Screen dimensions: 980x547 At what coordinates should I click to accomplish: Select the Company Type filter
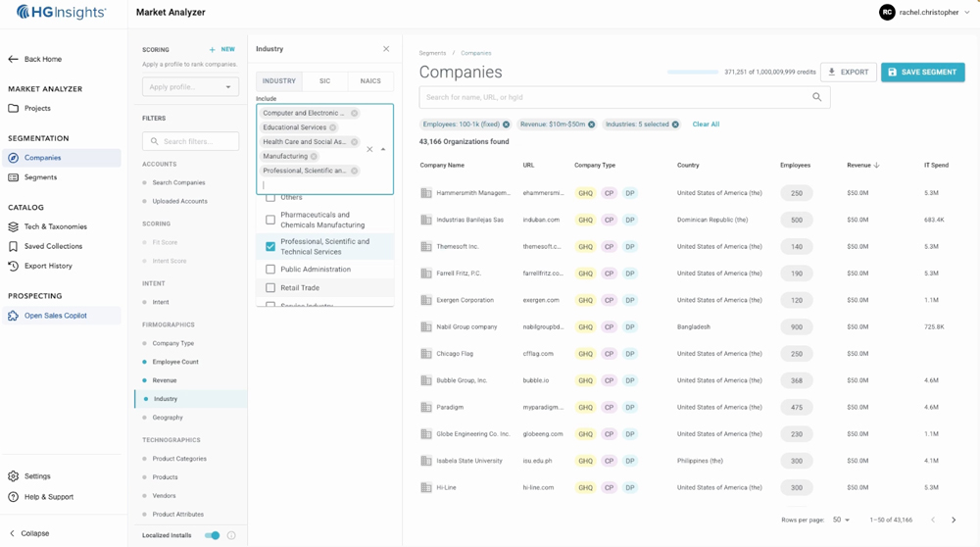[x=173, y=343]
